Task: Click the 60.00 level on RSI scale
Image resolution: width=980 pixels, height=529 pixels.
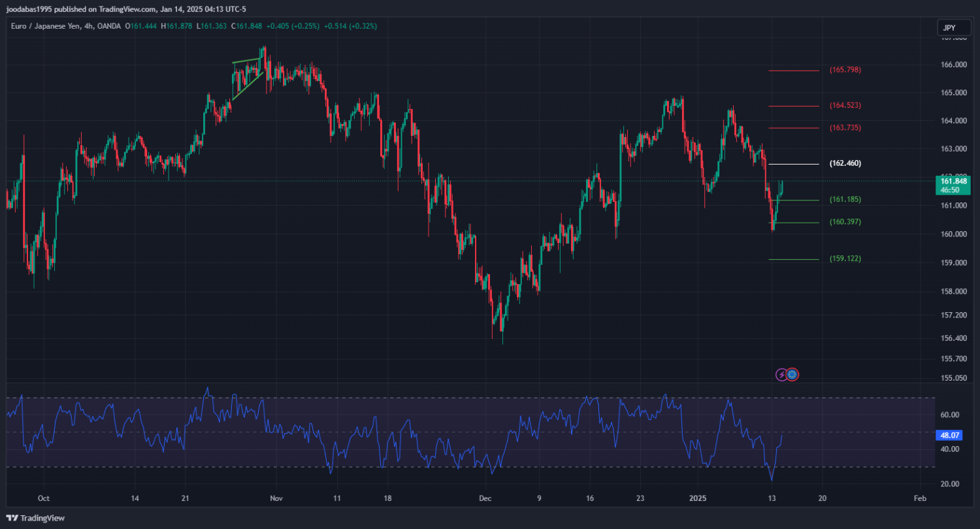Action: point(950,415)
